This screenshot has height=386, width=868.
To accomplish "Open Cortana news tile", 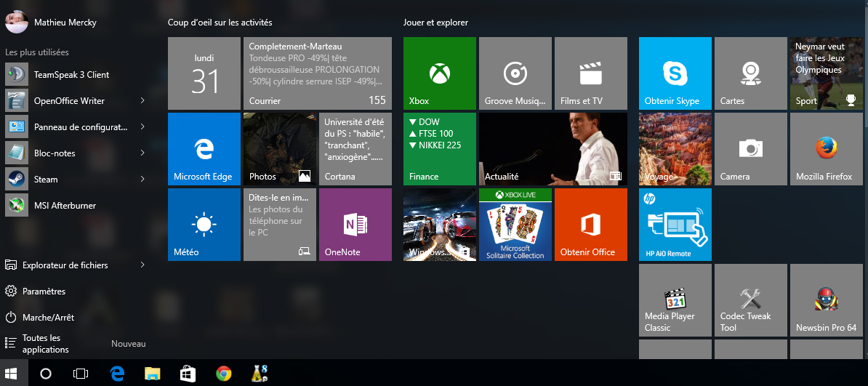I will 355,149.
